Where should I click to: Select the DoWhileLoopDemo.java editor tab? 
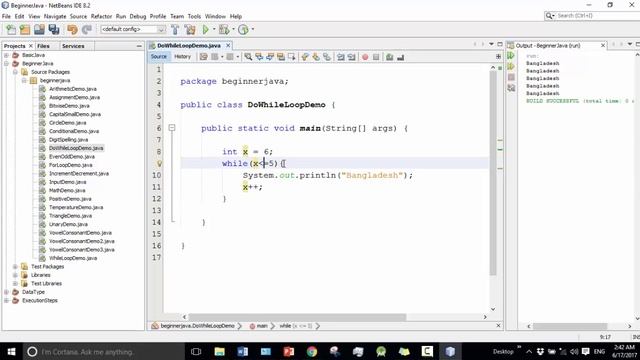tap(189, 46)
